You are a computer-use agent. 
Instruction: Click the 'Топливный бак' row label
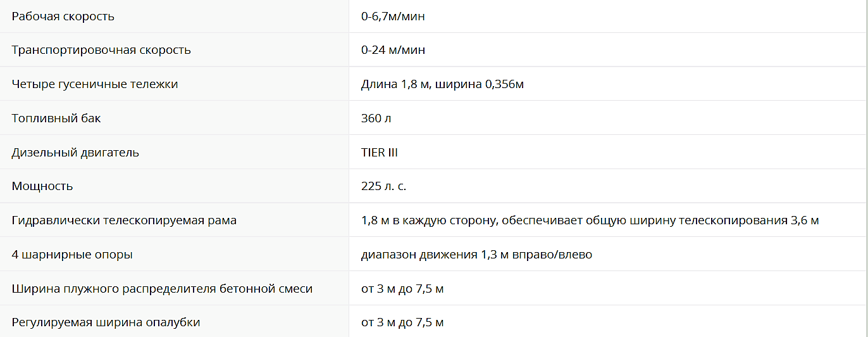point(56,118)
